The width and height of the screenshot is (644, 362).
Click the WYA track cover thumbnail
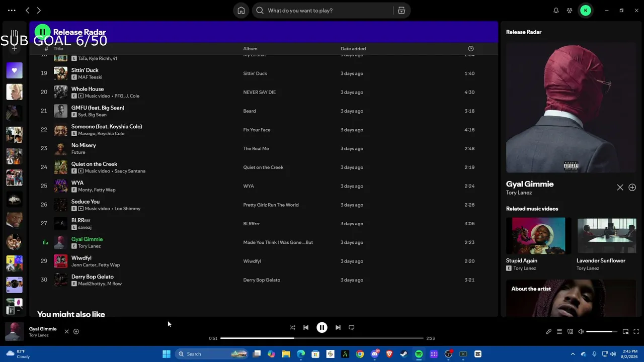pyautogui.click(x=60, y=186)
